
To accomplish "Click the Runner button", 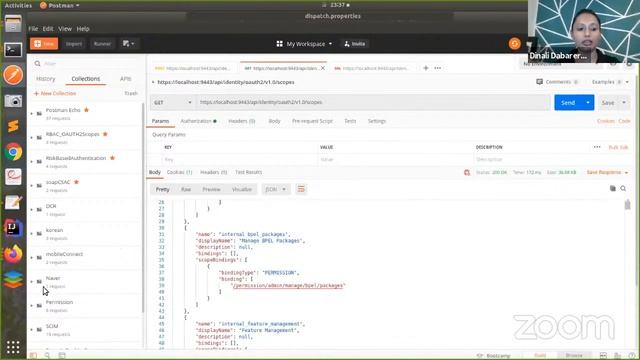I will [102, 44].
